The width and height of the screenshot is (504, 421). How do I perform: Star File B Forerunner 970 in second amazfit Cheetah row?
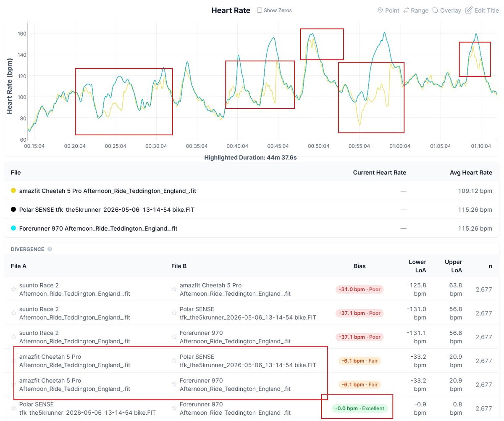click(x=174, y=384)
